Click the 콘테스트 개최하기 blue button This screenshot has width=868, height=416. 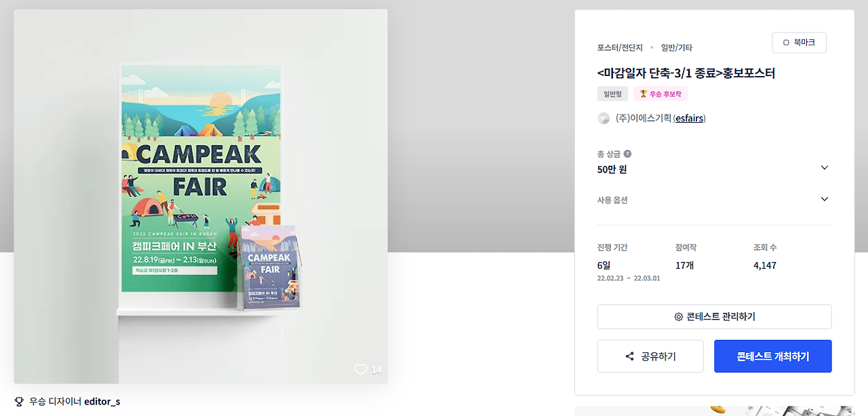pos(773,356)
